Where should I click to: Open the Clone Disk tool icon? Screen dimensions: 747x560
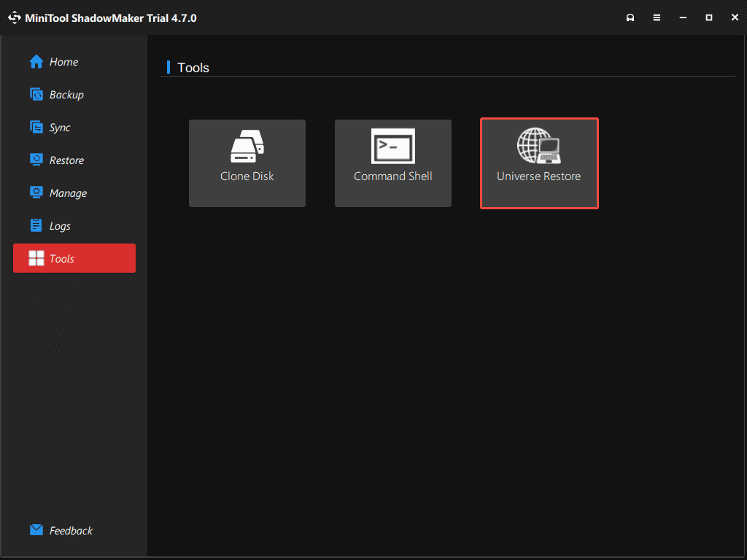(247, 147)
